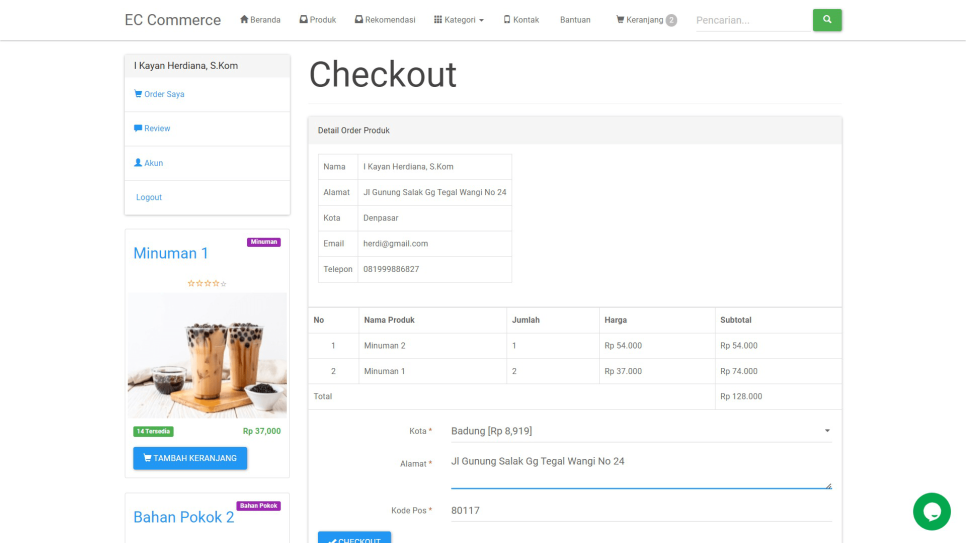Click the Checkout page heading
The height and width of the screenshot is (543, 966).
pyautogui.click(x=383, y=75)
